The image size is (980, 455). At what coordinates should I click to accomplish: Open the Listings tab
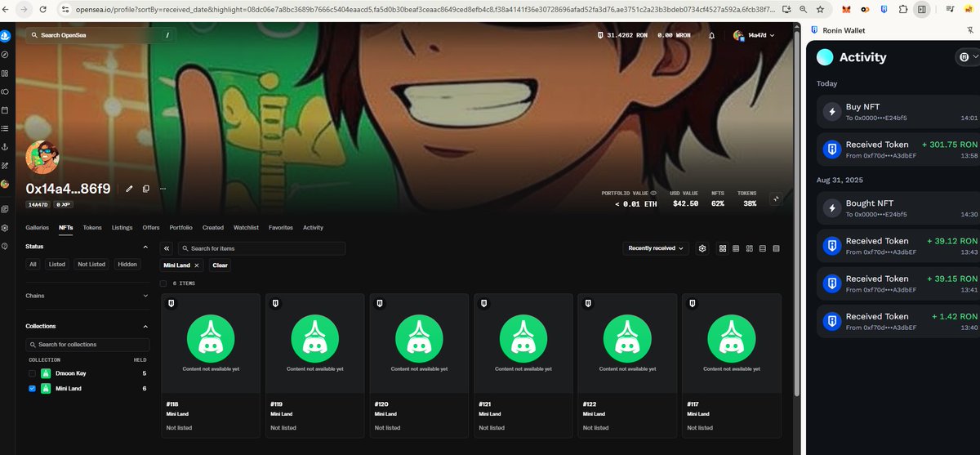pos(122,228)
